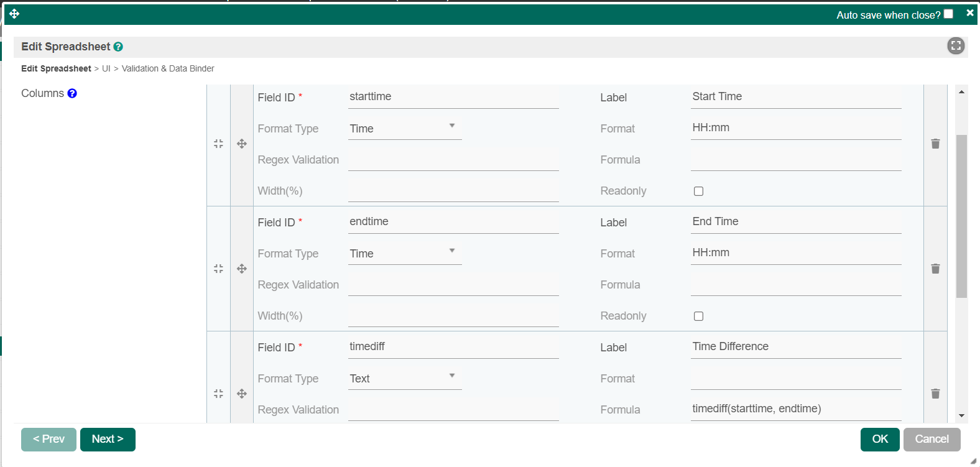Toggle fullscreen for the Edit Spreadsheet panel

(956, 45)
